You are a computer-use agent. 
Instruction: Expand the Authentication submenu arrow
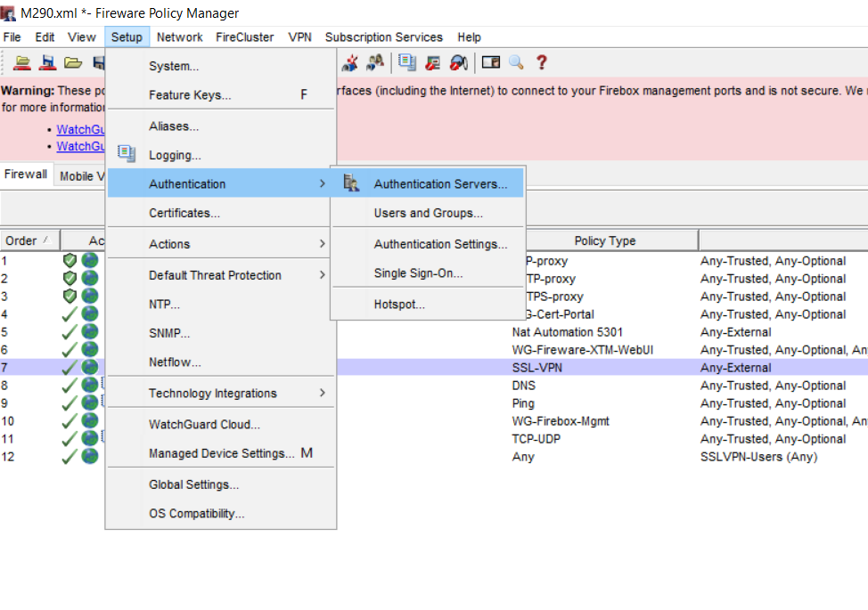(323, 183)
